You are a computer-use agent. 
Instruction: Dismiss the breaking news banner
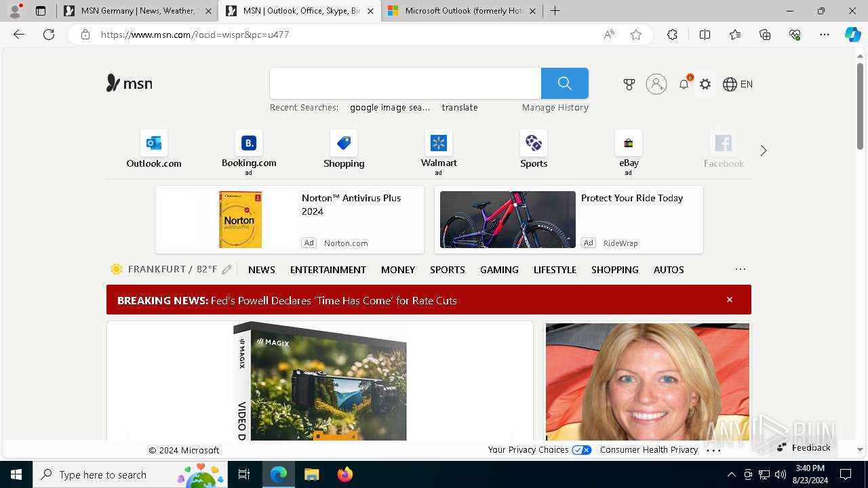coord(730,300)
